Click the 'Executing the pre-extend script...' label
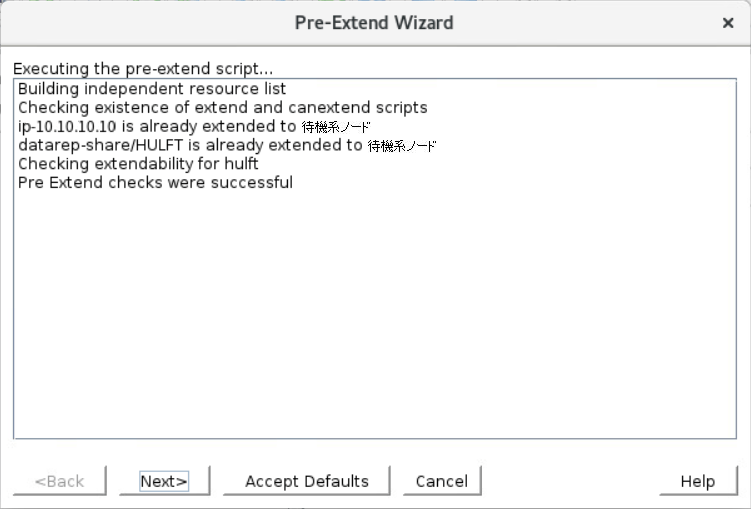This screenshot has width=751, height=509. [x=143, y=68]
